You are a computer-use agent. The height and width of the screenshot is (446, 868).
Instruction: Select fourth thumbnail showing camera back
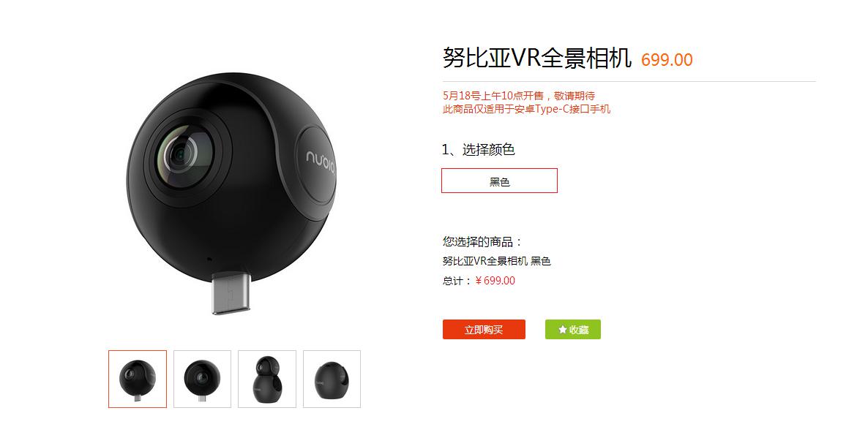click(332, 379)
